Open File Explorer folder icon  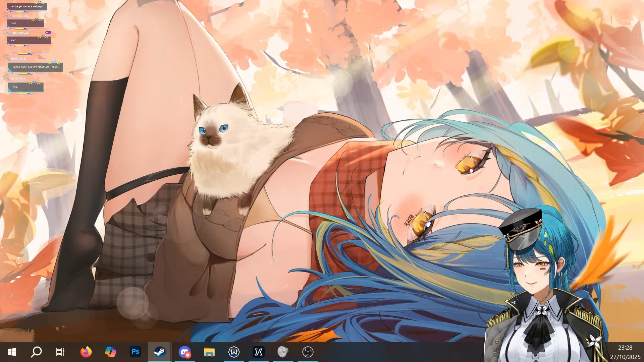click(209, 352)
